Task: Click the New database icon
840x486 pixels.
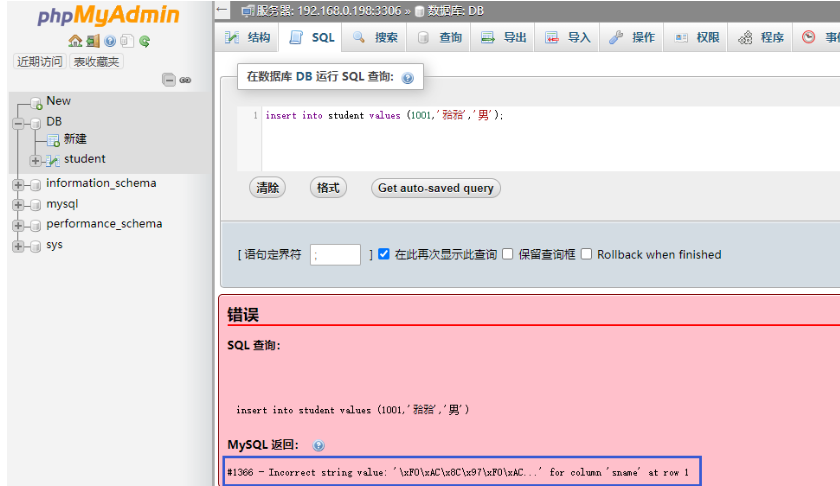Action: (36, 102)
